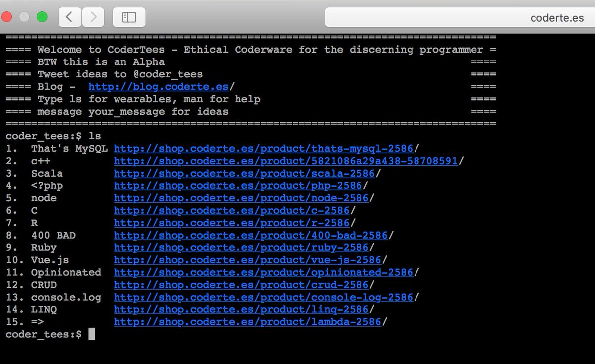Open the php-2586 product link
This screenshot has height=364, width=595.
pos(238,186)
